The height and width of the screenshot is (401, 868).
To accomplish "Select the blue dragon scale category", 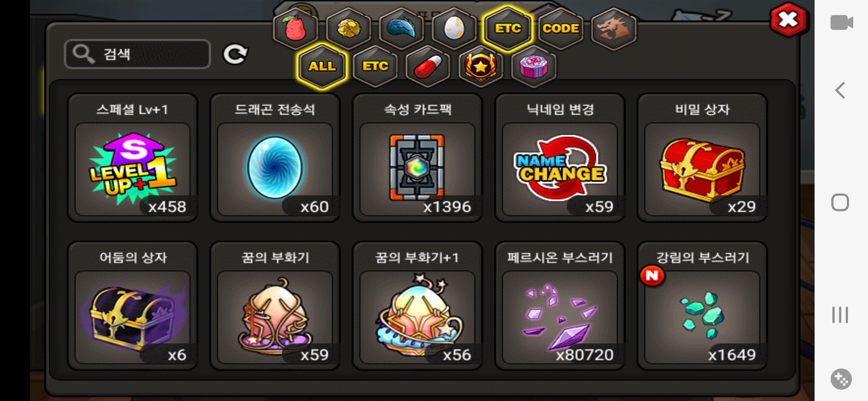I will [x=401, y=29].
